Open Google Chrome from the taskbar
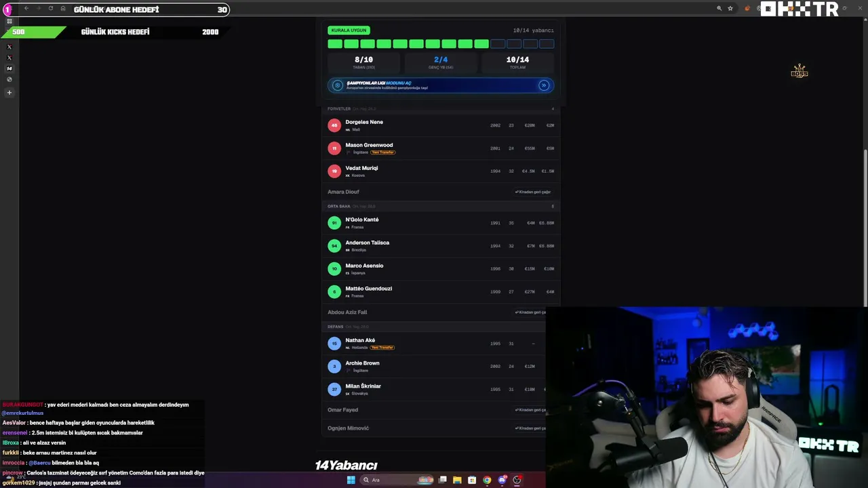This screenshot has height=488, width=868. 487,480
